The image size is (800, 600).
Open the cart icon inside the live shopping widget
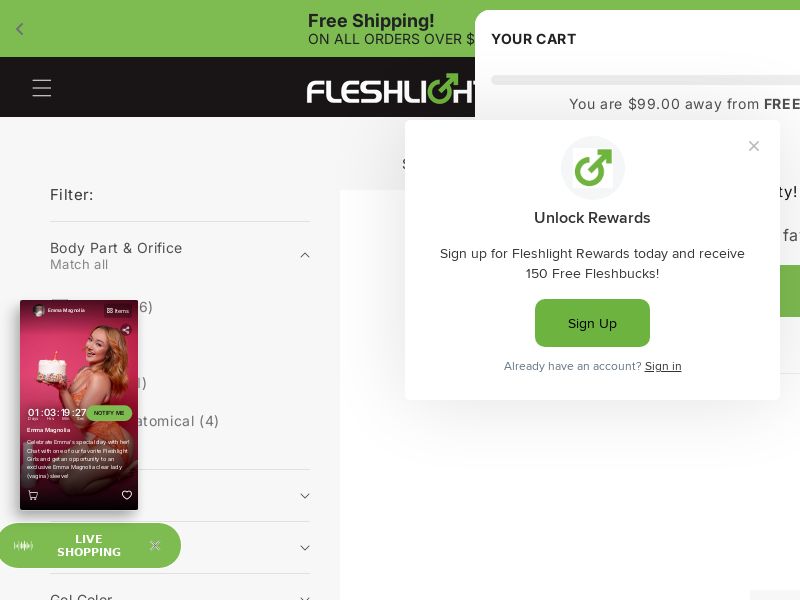coord(33,495)
